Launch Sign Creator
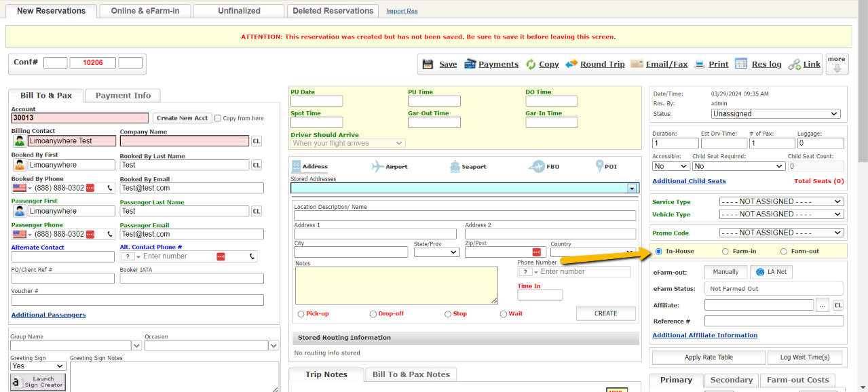 click(38, 382)
